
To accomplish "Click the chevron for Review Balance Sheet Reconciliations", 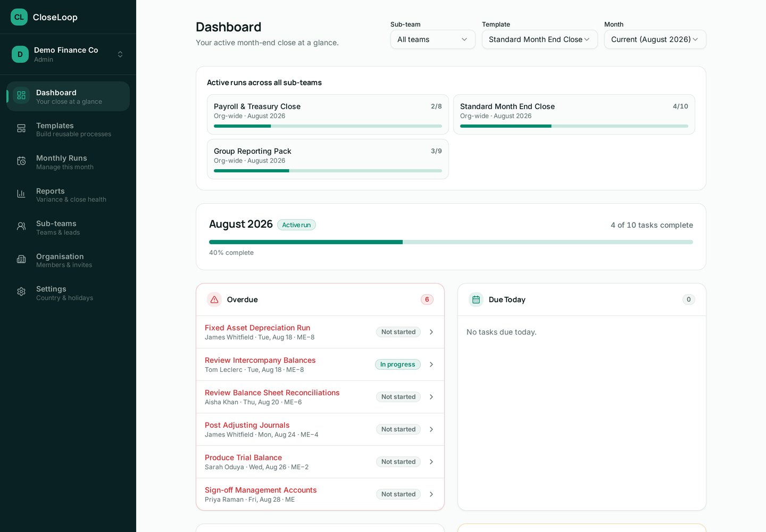I will click(431, 397).
